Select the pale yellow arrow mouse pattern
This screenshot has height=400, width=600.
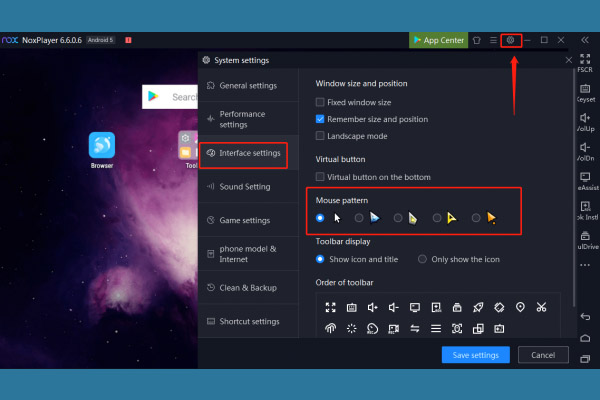tap(398, 218)
